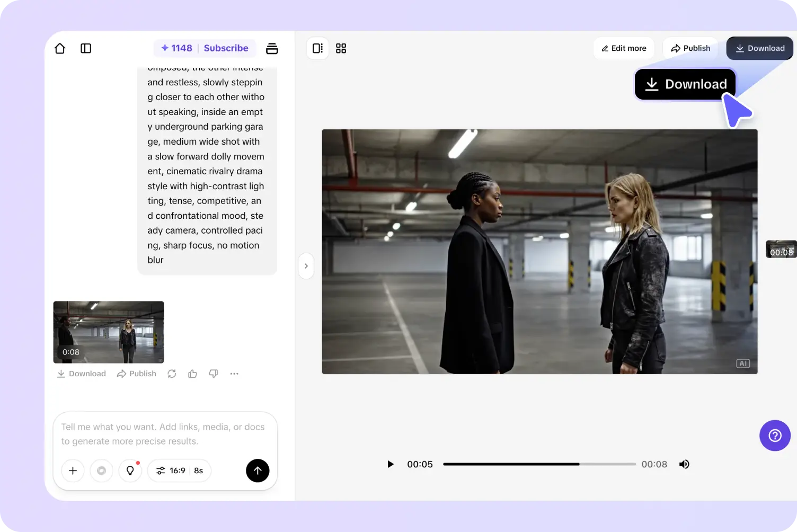Select the attachment plus icon in prompt bar
797x532 pixels.
[x=73, y=471]
